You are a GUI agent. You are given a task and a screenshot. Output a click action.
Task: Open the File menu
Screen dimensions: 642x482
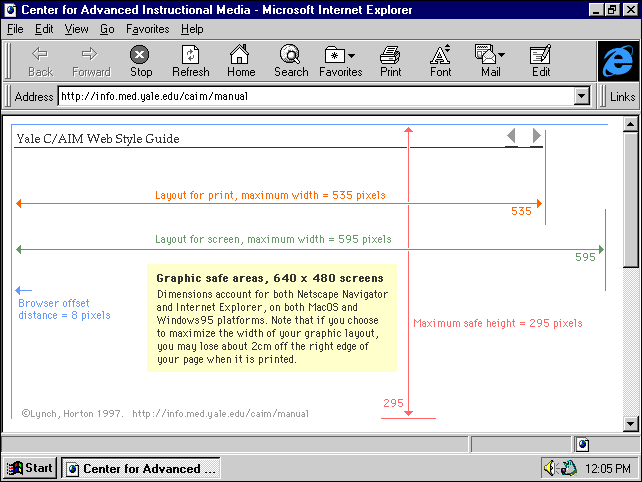(x=15, y=29)
